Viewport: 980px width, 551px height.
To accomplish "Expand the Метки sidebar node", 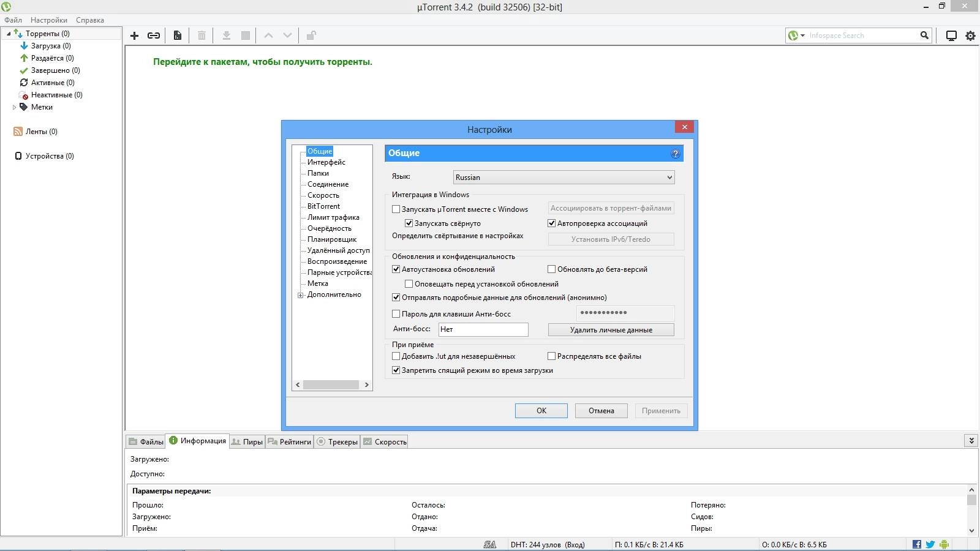I will 14,107.
